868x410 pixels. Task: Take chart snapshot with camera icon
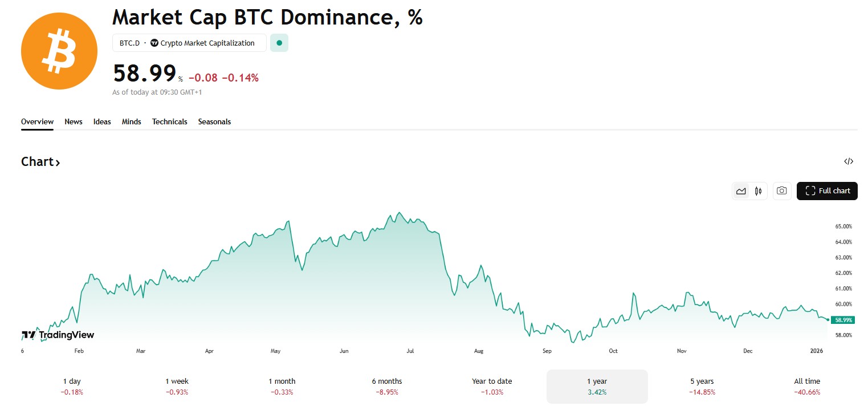pyautogui.click(x=782, y=191)
